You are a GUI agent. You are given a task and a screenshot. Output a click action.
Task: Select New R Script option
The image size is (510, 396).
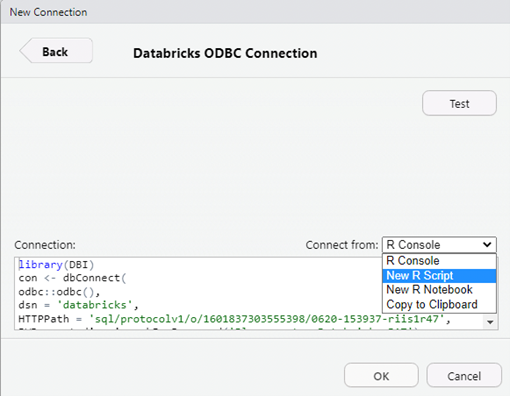tap(439, 276)
